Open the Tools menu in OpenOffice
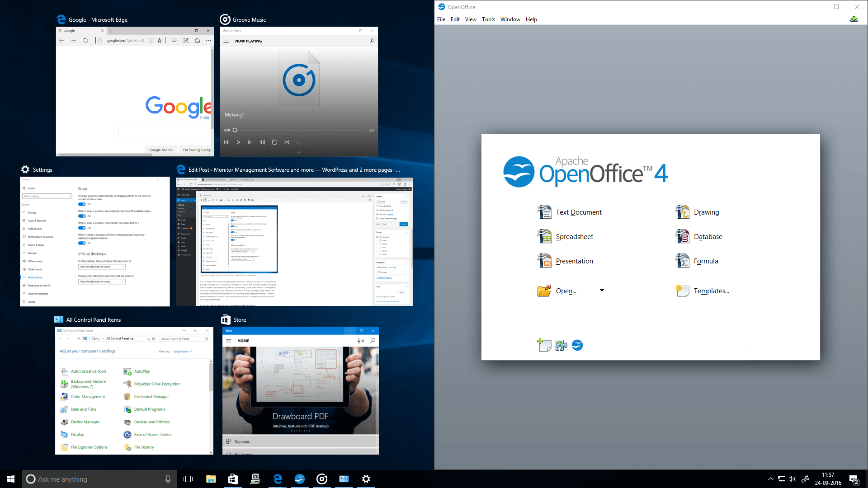868x488 pixels. tap(488, 19)
